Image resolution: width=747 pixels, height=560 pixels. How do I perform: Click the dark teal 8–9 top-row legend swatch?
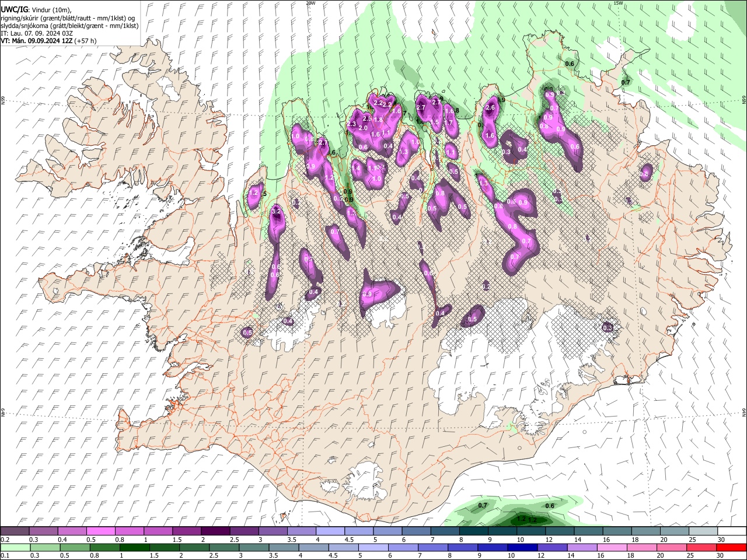(474, 531)
